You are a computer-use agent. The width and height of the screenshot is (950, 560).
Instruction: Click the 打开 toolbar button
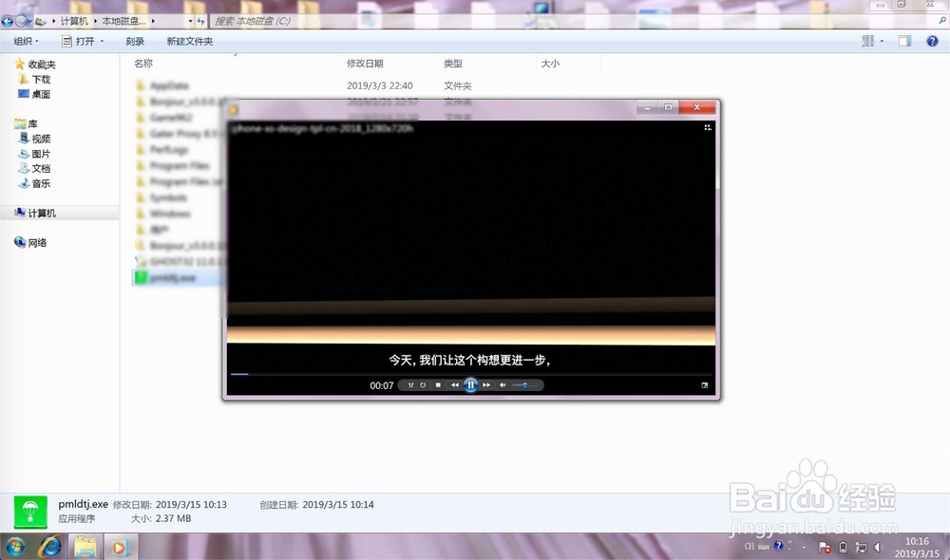79,41
